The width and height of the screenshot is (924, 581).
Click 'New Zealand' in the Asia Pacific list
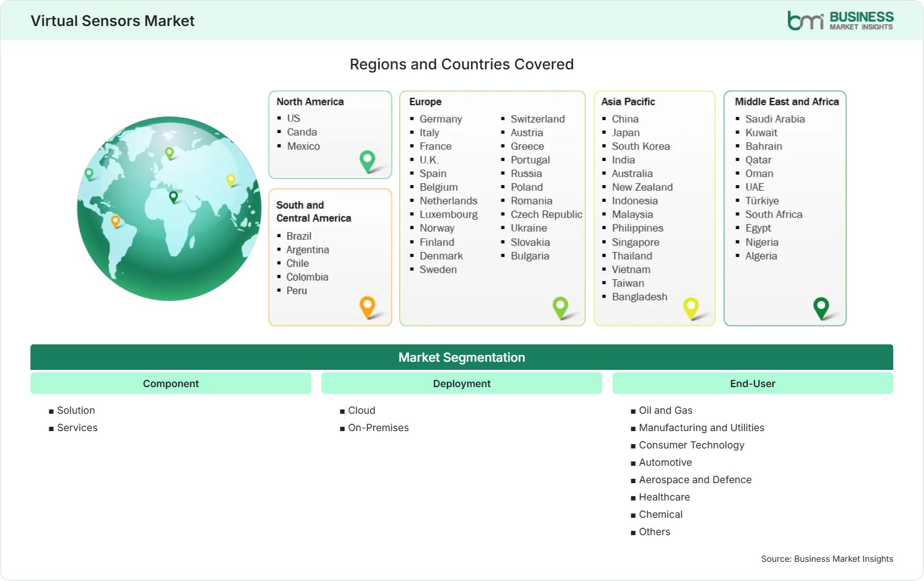(x=642, y=187)
